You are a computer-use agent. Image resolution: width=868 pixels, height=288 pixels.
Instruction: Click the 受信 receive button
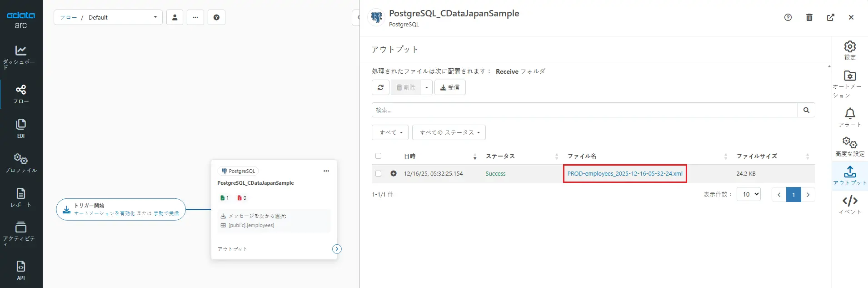450,87
